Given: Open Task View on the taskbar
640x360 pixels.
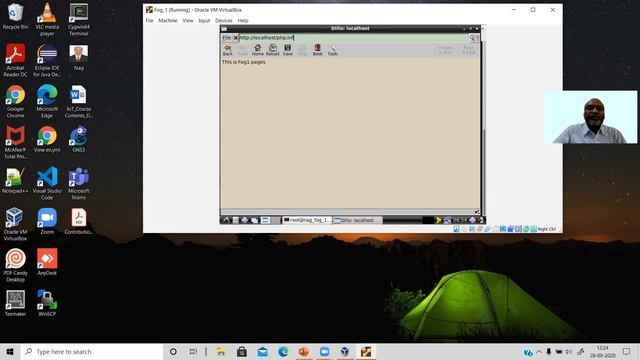Looking at the screenshot, I should tap(193, 351).
